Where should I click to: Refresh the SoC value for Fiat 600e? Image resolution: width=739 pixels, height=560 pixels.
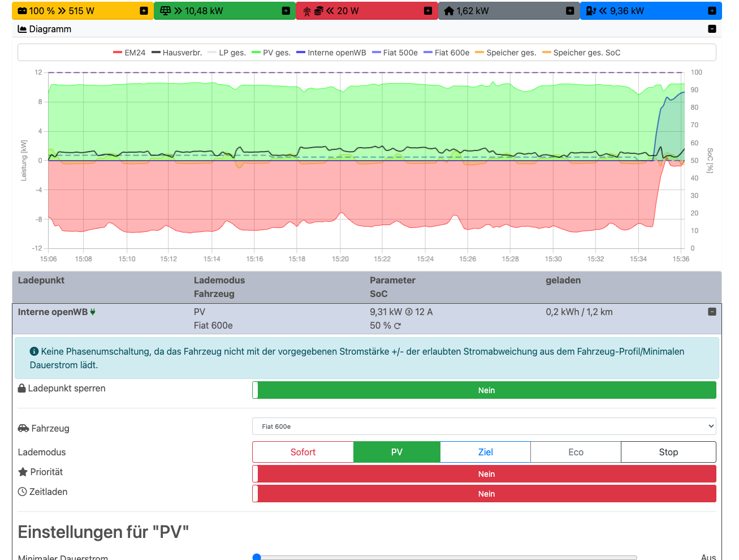tap(397, 326)
